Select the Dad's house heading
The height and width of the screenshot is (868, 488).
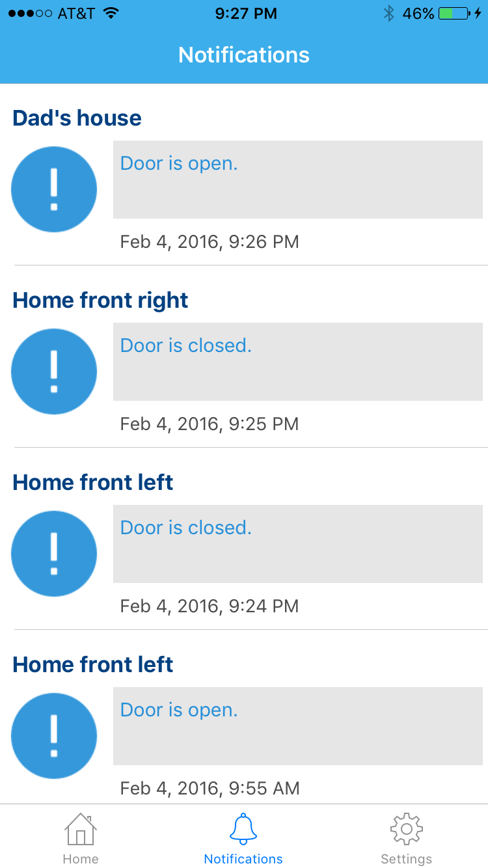(77, 118)
